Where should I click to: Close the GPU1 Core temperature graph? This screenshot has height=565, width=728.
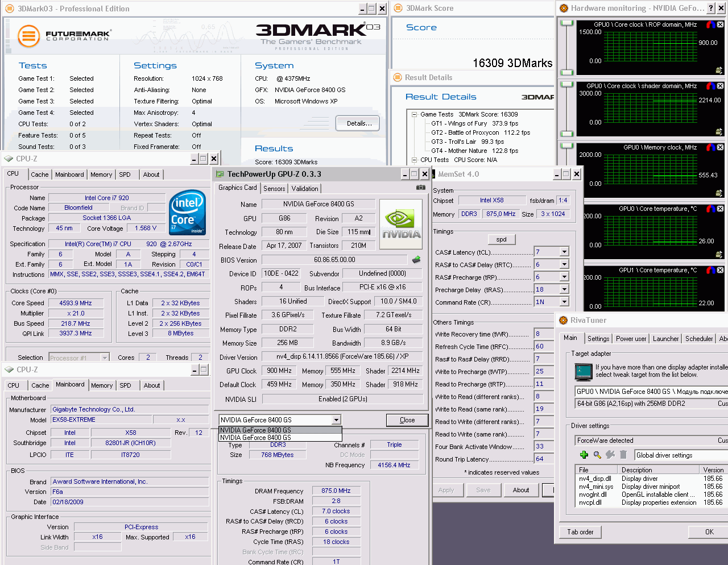tap(720, 270)
